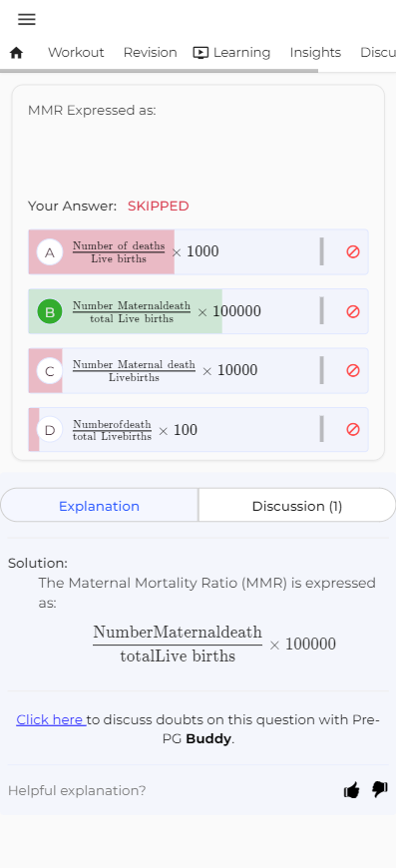Image resolution: width=396 pixels, height=868 pixels.
Task: Switch to the Insights tab
Action: pyautogui.click(x=315, y=53)
